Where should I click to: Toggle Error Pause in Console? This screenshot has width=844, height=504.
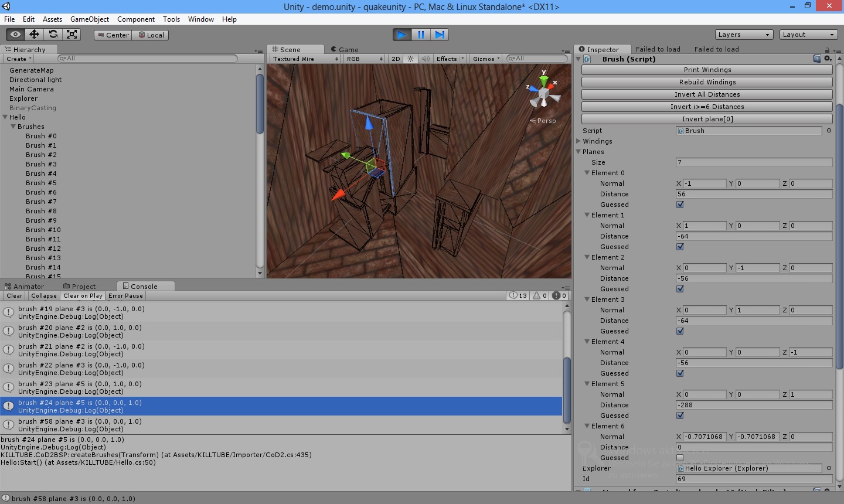click(125, 295)
